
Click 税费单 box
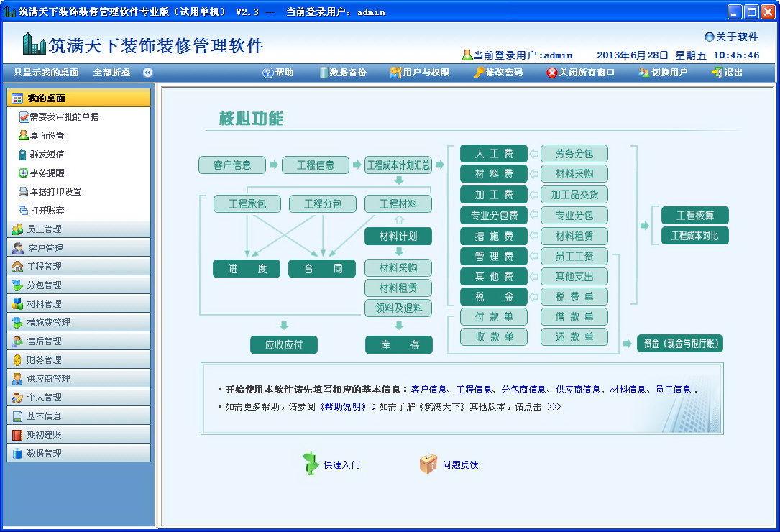tap(574, 297)
